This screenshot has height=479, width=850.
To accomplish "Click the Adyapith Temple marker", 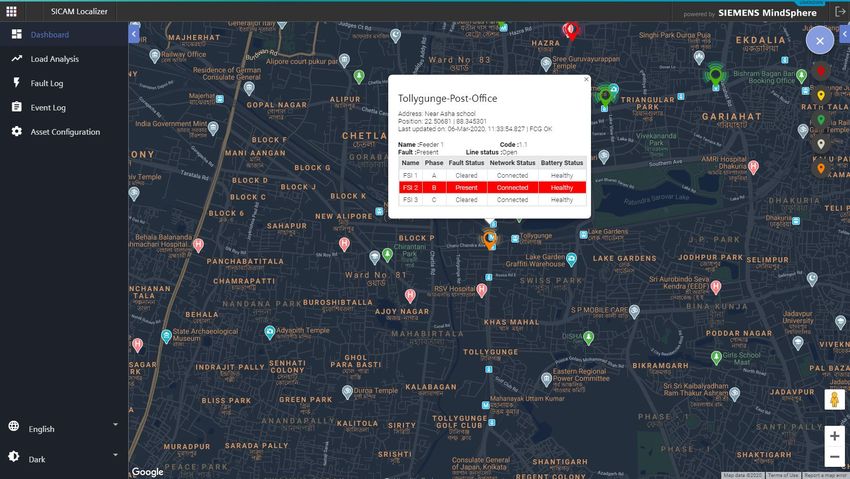I will coord(269,332).
